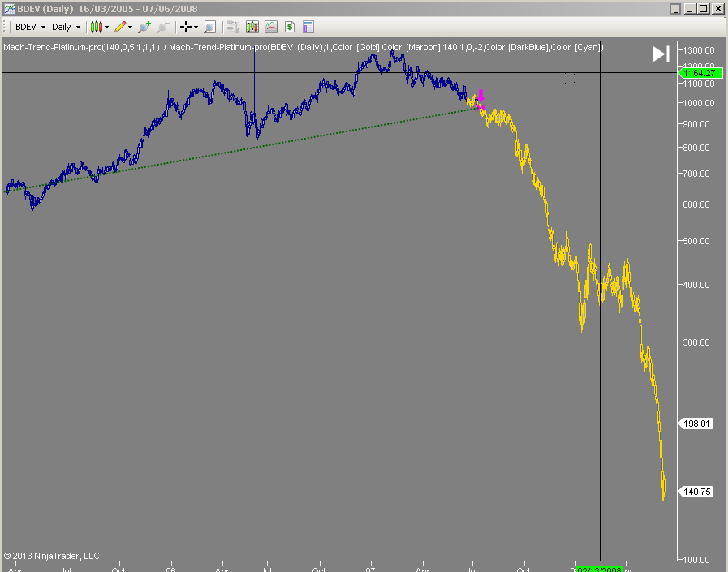Image resolution: width=728 pixels, height=572 pixels.
Task: Open Chart Trader with the dollar icon
Action: [x=289, y=27]
